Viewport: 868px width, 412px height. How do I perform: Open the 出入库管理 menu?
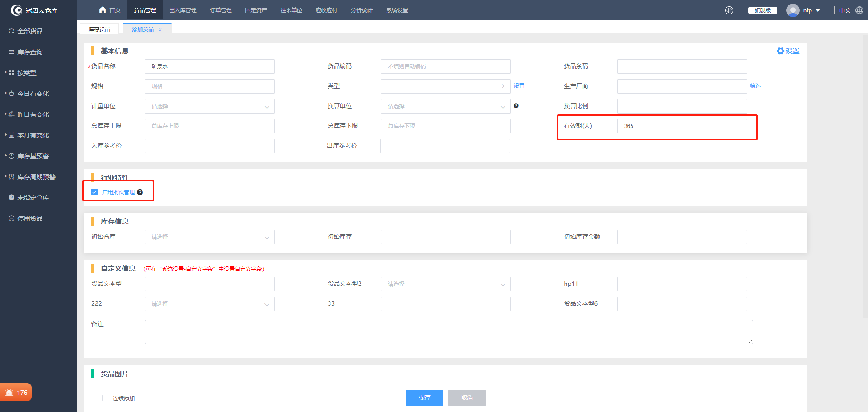click(x=183, y=10)
